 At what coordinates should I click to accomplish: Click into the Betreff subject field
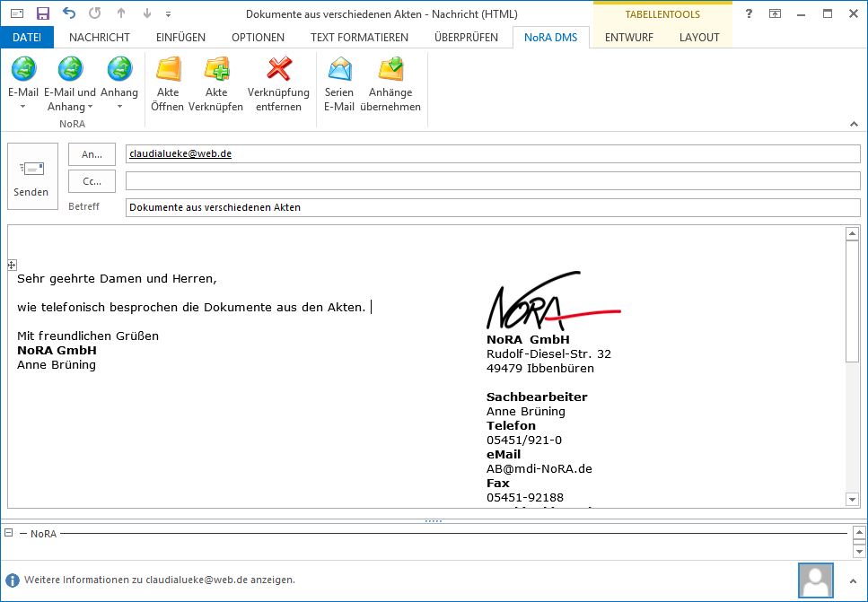(492, 207)
